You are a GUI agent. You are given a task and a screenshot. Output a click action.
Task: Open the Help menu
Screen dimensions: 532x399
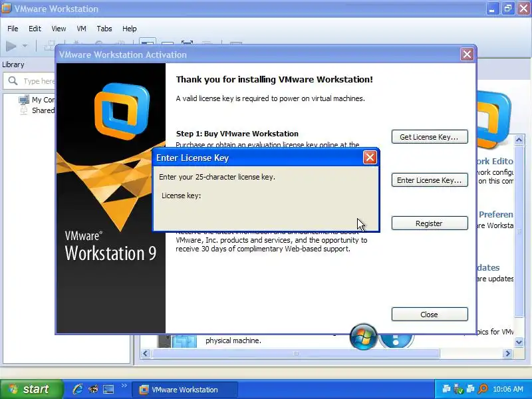click(x=129, y=29)
